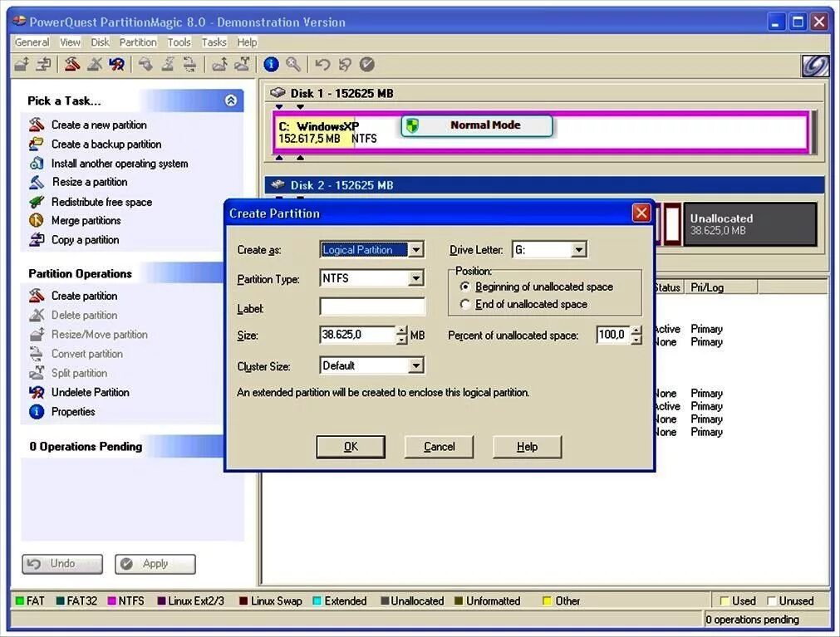The height and width of the screenshot is (637, 840).
Task: Click the blue Properties info toolbar icon
Action: [271, 65]
